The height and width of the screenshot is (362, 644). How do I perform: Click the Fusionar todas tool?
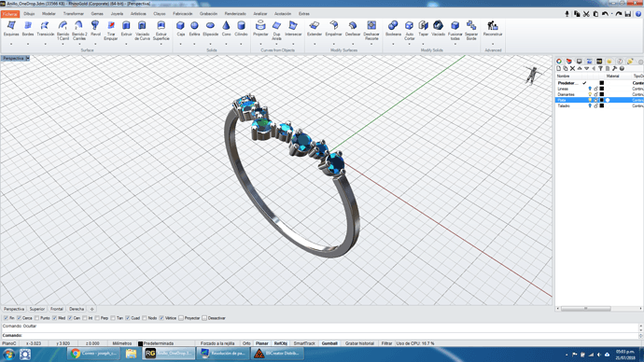(x=455, y=31)
